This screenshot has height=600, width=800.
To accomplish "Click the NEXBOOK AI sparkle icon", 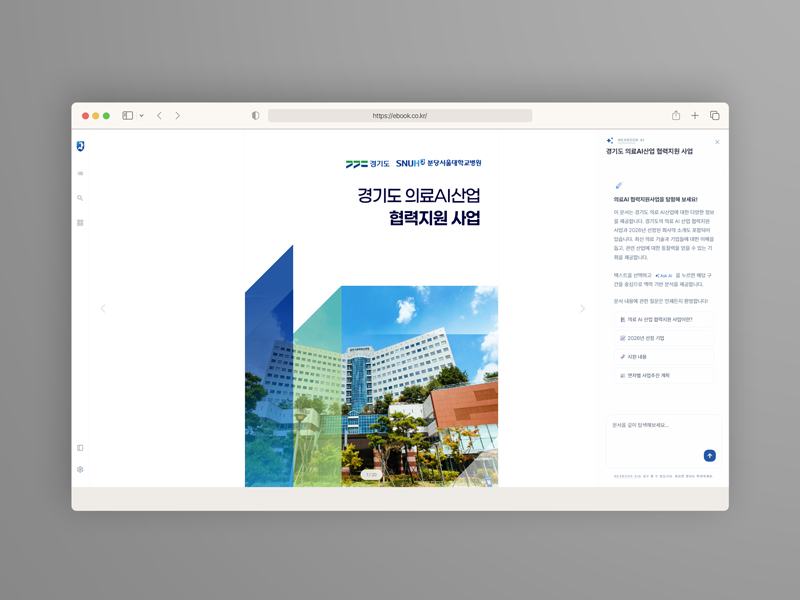I will 610,140.
